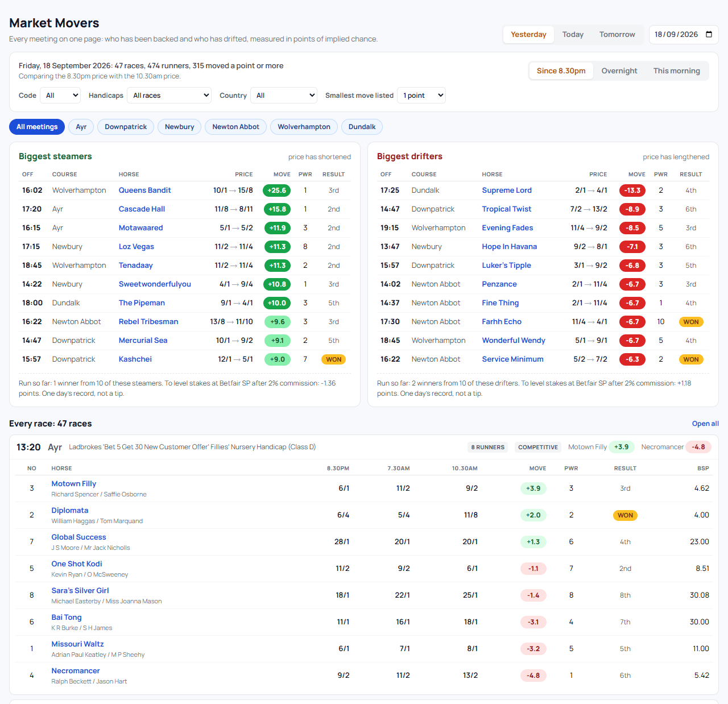Filter by the Newbury meeting chip
The width and height of the screenshot is (728, 704).
[x=180, y=127]
